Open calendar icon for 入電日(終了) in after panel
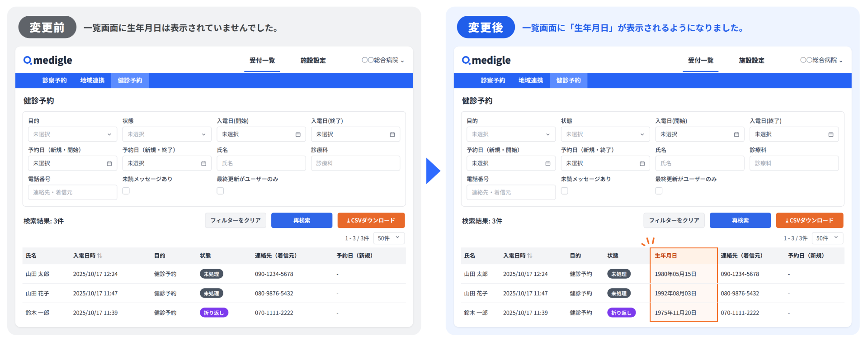Viewport: 868px width, 342px height. point(831,134)
